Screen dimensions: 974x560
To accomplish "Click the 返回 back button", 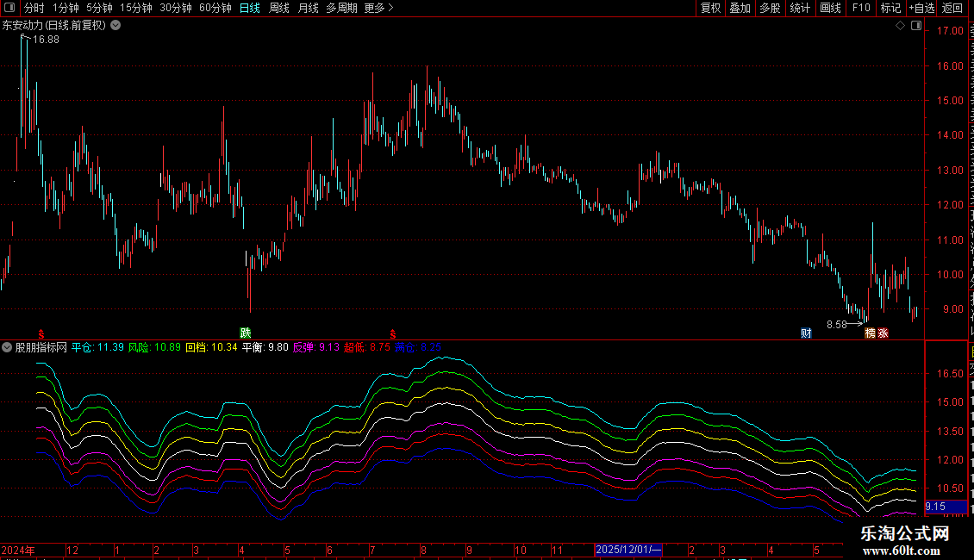I will pyautogui.click(x=952, y=8).
